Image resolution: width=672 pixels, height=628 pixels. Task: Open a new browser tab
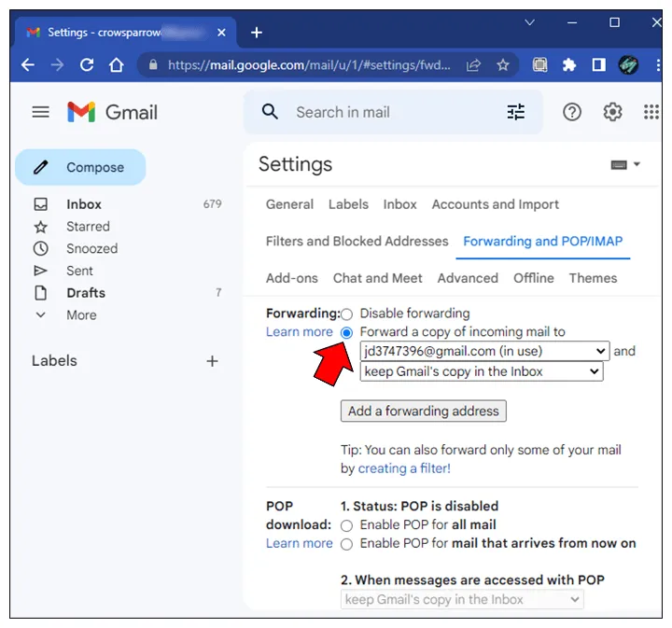click(257, 33)
